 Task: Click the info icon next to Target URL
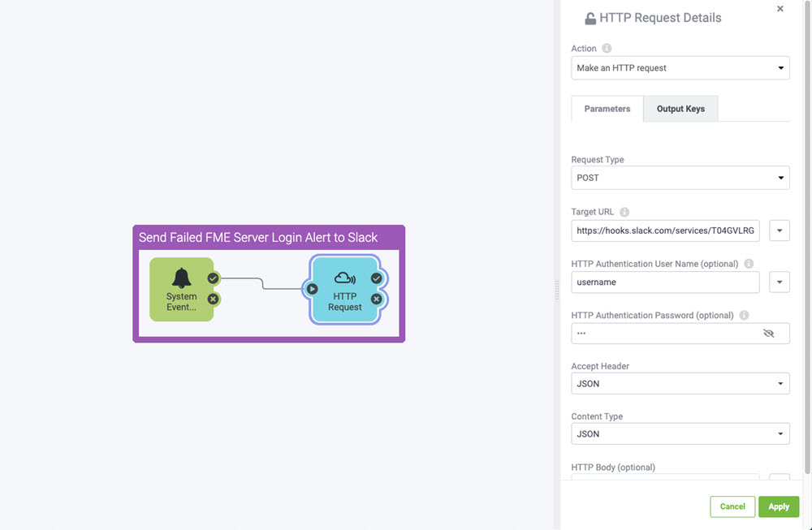pos(624,212)
